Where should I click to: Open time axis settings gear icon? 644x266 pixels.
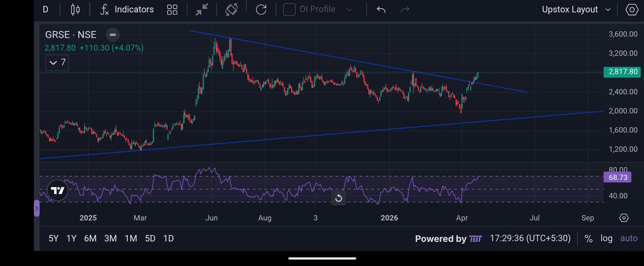tap(624, 218)
